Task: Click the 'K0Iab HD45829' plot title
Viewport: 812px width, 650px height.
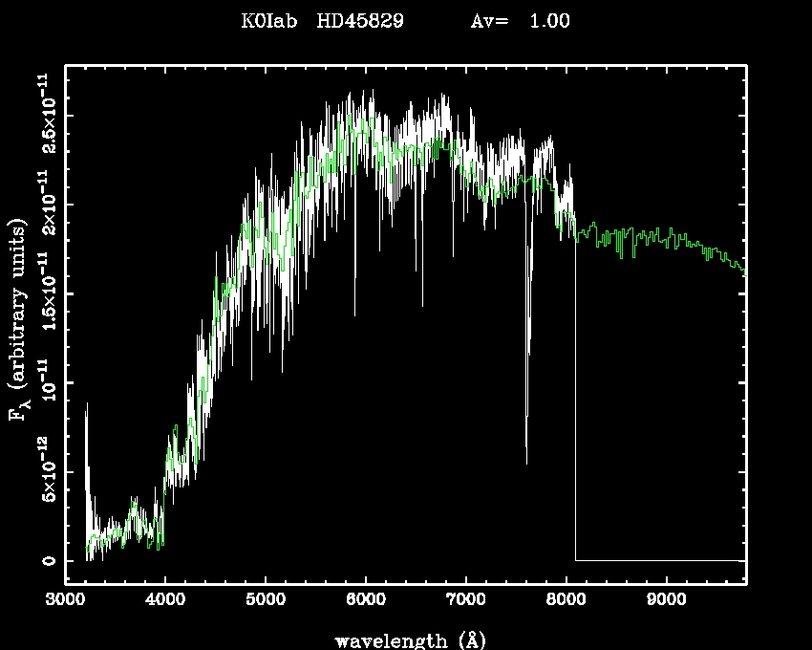Action: 323,22
